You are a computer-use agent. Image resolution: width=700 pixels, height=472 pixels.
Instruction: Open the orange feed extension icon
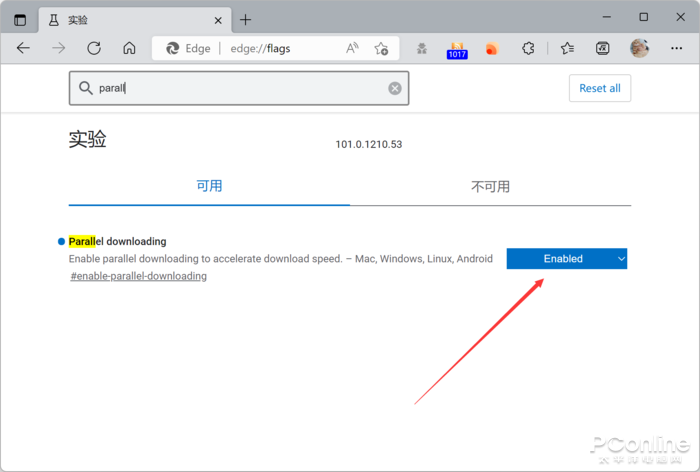point(492,48)
